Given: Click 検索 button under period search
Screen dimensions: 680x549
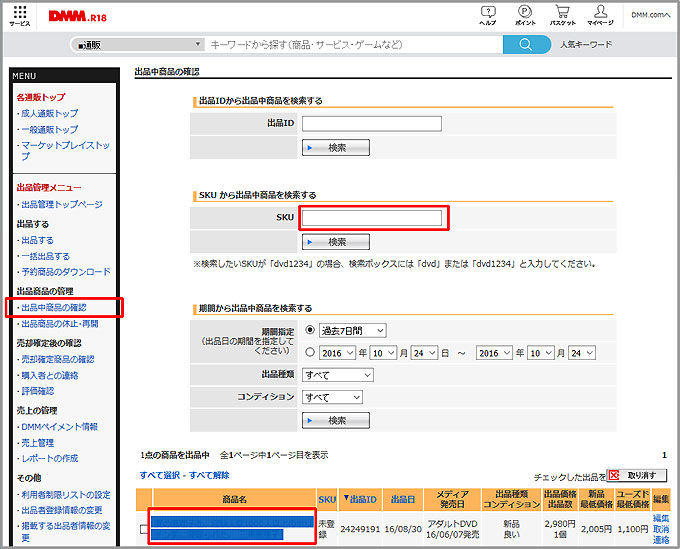Looking at the screenshot, I should click(336, 420).
